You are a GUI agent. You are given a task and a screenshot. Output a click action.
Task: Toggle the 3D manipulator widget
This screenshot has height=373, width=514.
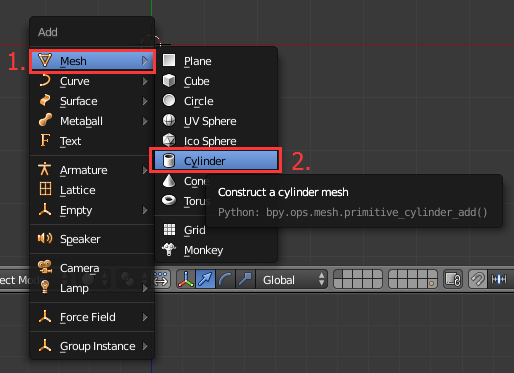[x=186, y=279]
